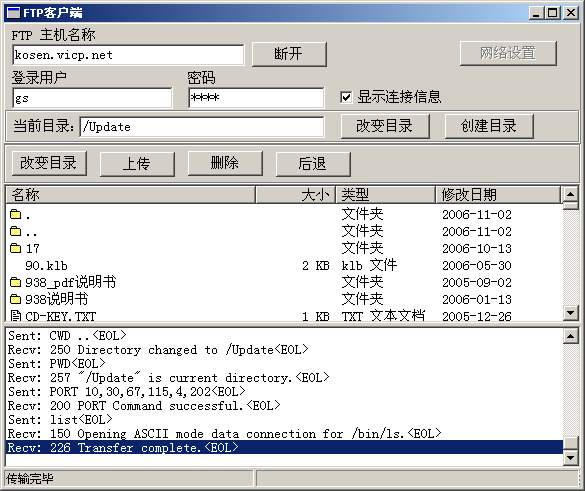This screenshot has width=585, height=491.
Task: Sort files by 大小 column header
Action: (x=295, y=195)
